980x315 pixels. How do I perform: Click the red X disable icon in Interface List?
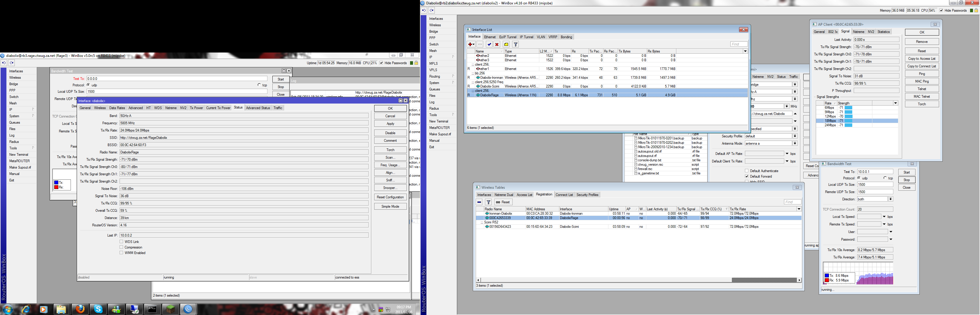[497, 45]
